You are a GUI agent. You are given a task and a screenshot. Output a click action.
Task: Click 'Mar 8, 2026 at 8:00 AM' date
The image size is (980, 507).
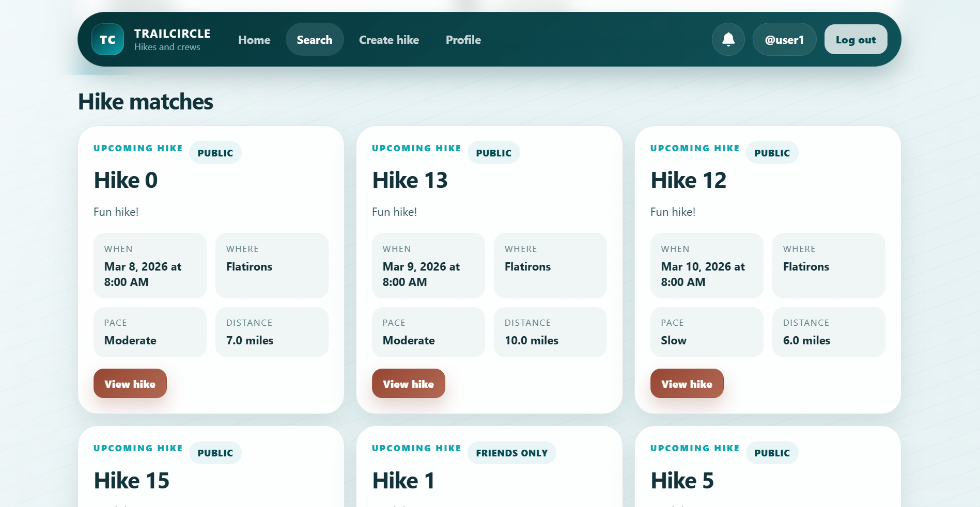pyautogui.click(x=143, y=274)
